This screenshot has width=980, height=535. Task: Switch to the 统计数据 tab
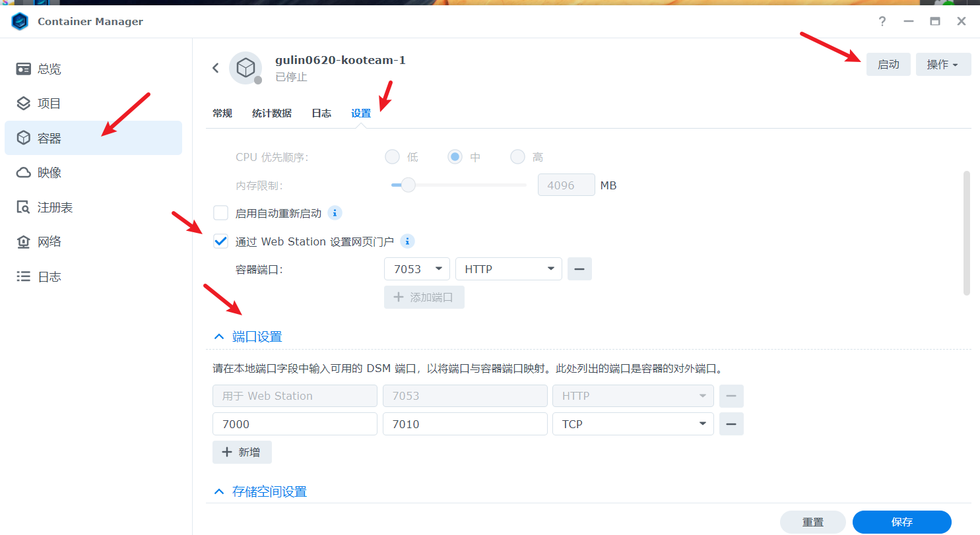(271, 113)
